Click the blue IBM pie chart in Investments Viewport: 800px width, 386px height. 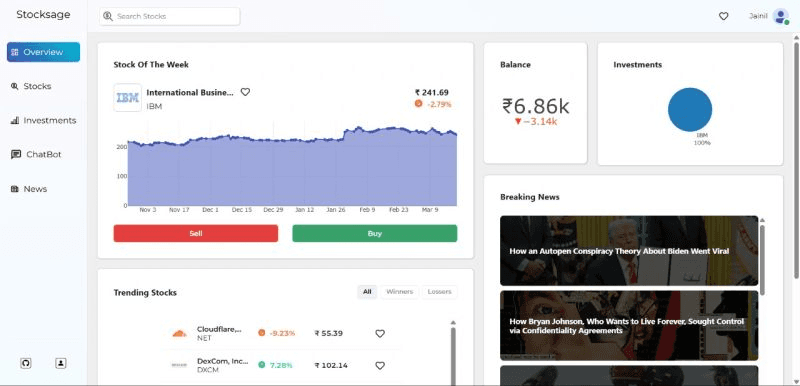[690, 110]
